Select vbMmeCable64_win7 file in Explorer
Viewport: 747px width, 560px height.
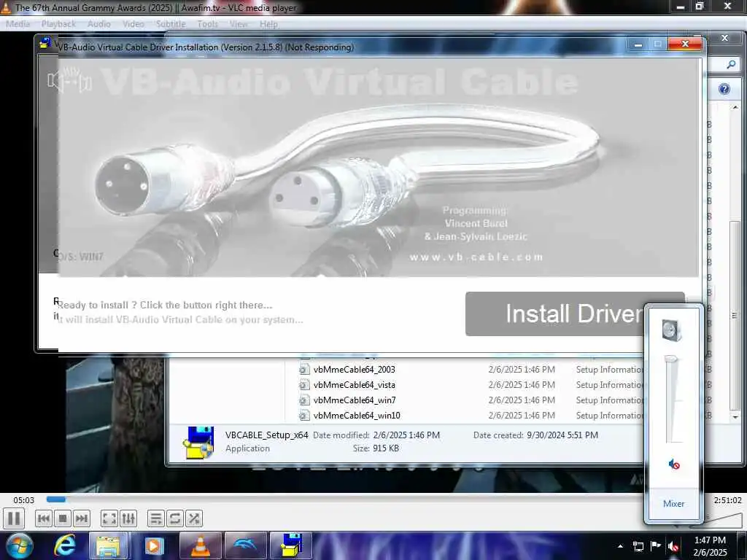click(354, 400)
